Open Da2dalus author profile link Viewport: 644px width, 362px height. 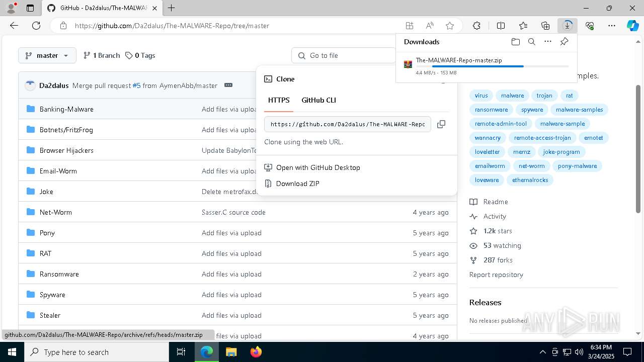(54, 85)
